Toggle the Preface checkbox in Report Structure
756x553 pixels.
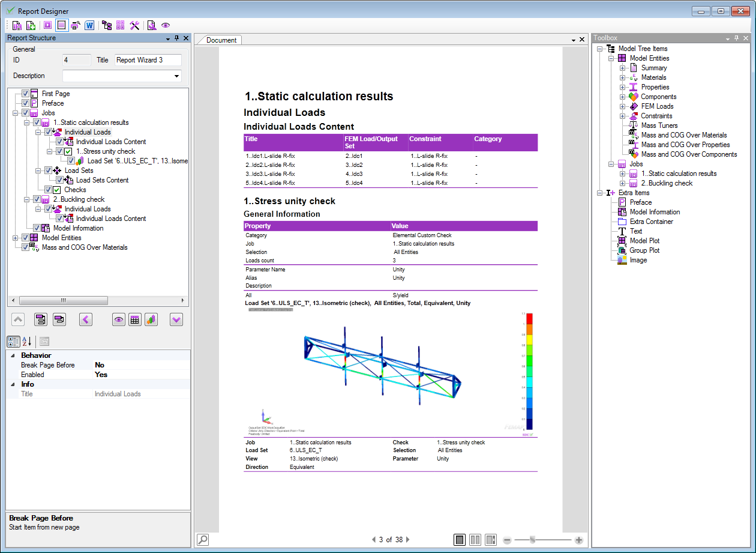point(25,103)
